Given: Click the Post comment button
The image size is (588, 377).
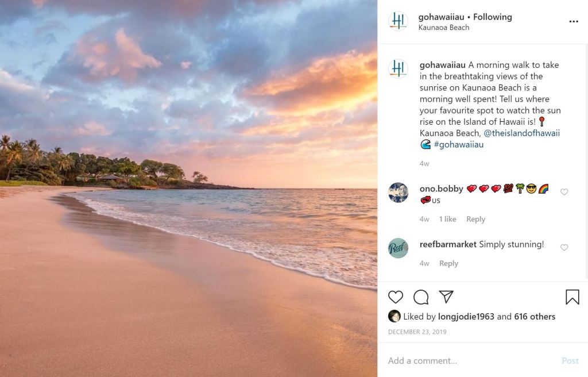Looking at the screenshot, I should (570, 361).
